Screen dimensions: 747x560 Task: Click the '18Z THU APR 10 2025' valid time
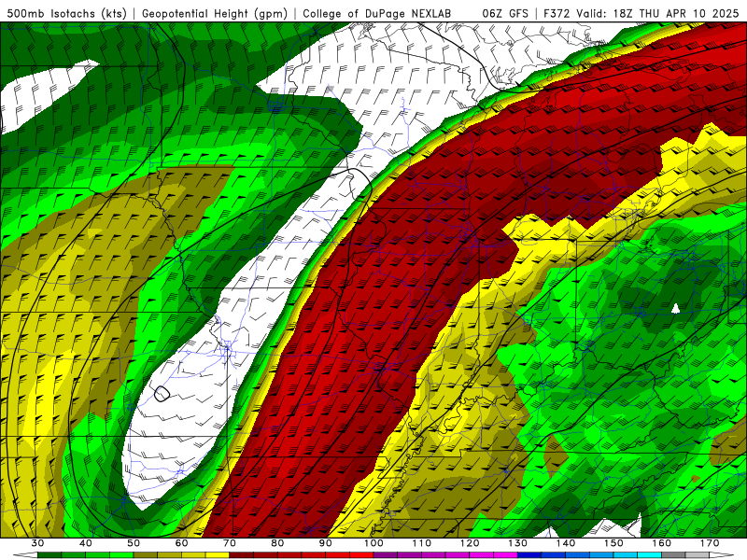pyautogui.click(x=676, y=14)
